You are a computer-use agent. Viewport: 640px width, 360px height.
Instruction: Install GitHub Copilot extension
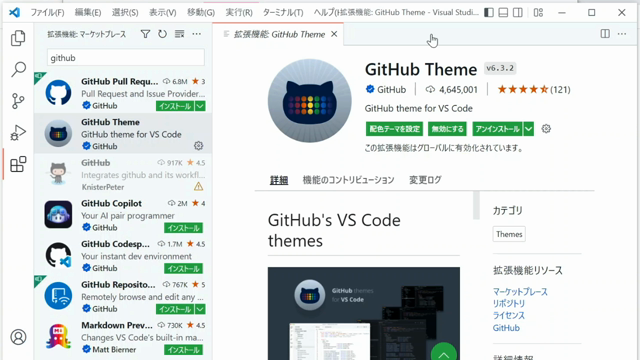tap(183, 228)
